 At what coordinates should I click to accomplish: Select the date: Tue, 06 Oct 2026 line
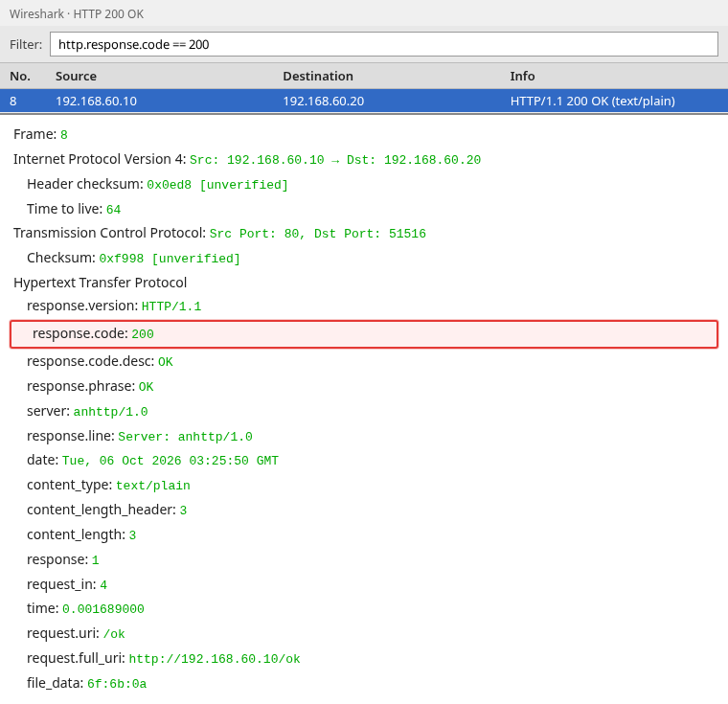(x=152, y=460)
